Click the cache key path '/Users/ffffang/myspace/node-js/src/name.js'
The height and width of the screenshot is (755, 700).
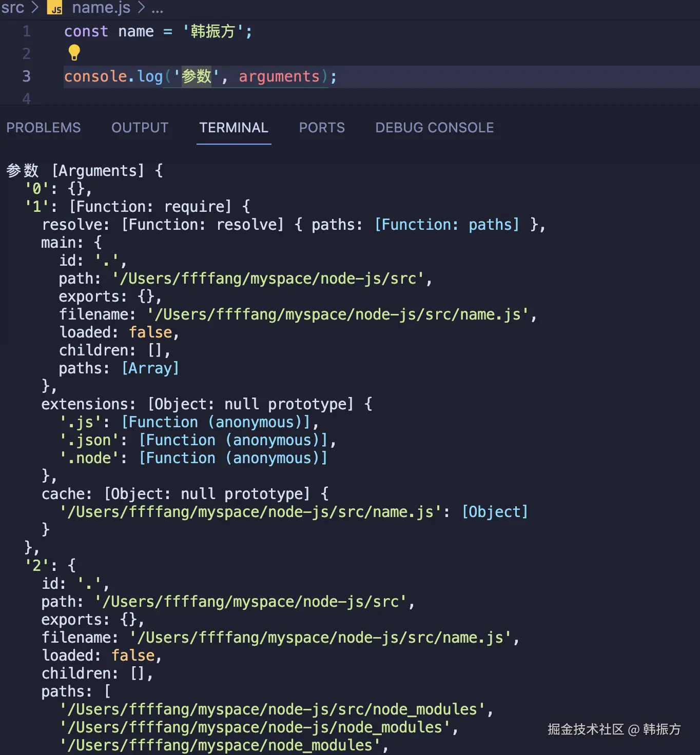(x=250, y=512)
